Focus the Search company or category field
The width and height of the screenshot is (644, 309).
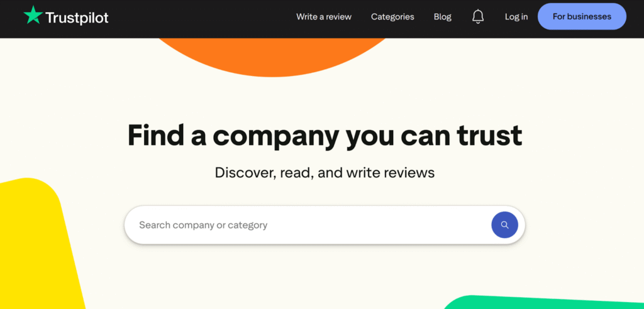pyautogui.click(x=302, y=225)
